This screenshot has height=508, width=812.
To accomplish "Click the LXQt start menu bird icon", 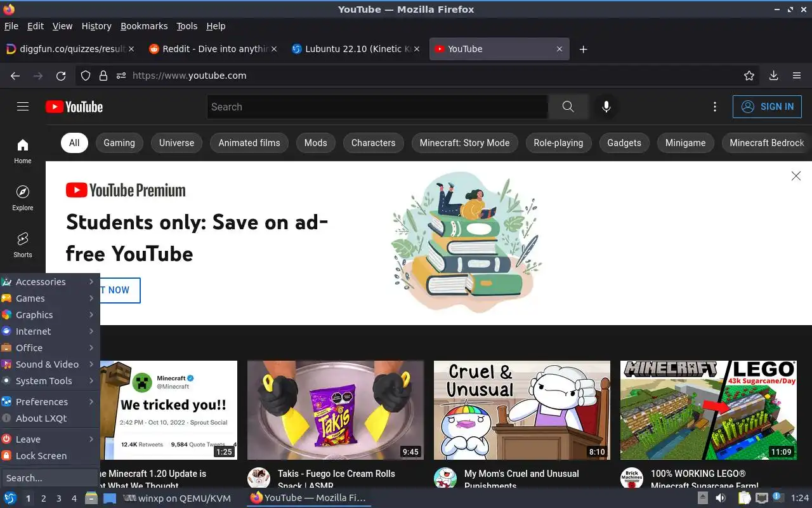I will click(x=10, y=498).
